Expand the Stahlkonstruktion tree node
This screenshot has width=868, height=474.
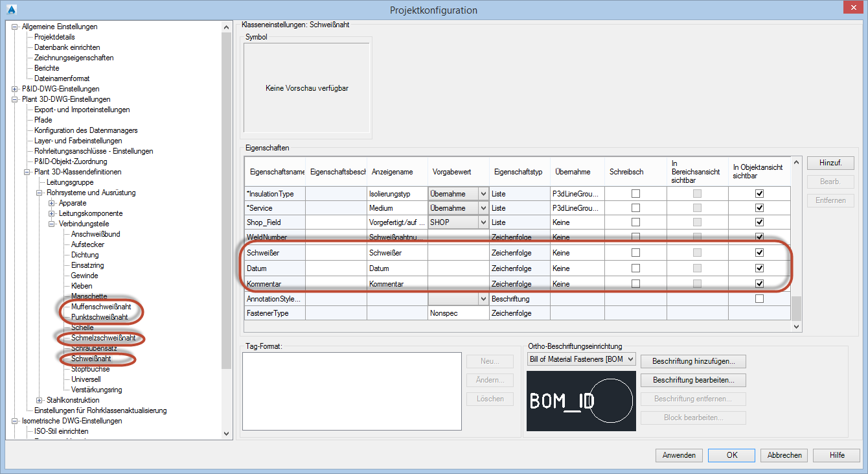[x=40, y=400]
